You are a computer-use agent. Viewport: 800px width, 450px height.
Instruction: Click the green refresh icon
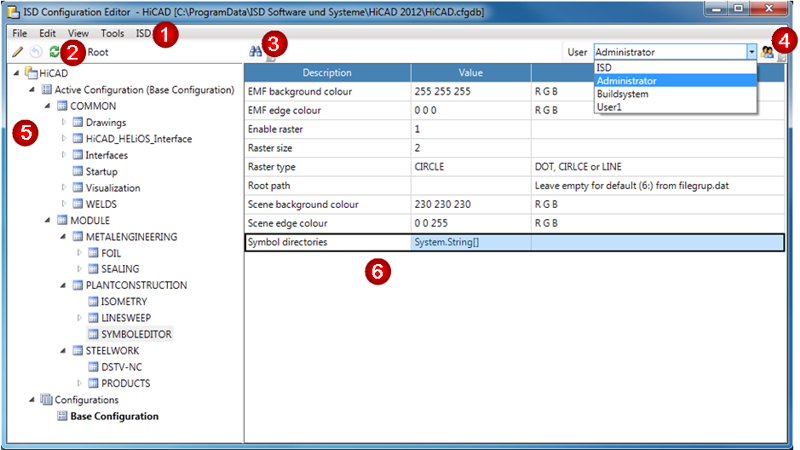click(54, 51)
